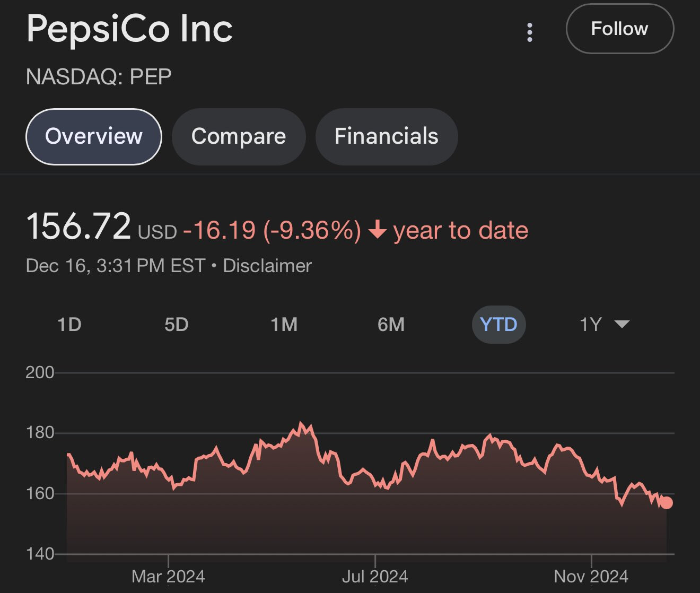Expand the dropdown arrow beside 1Y
Screen dimensions: 700x593
point(622,324)
